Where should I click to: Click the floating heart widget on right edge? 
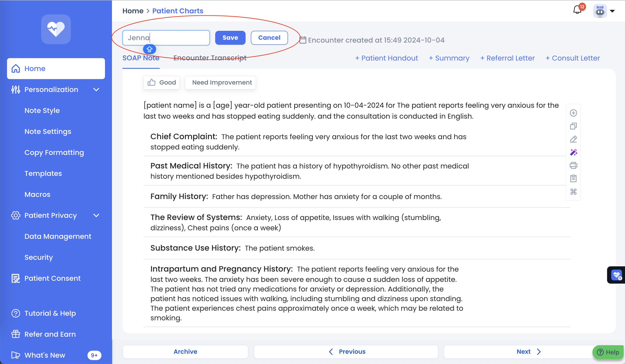click(x=616, y=275)
